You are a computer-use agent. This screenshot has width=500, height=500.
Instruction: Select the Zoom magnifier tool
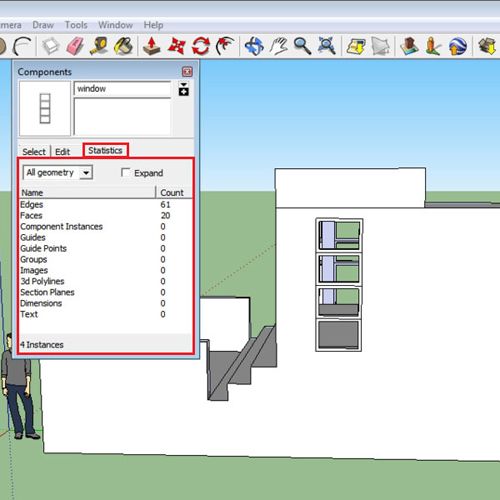tap(302, 46)
